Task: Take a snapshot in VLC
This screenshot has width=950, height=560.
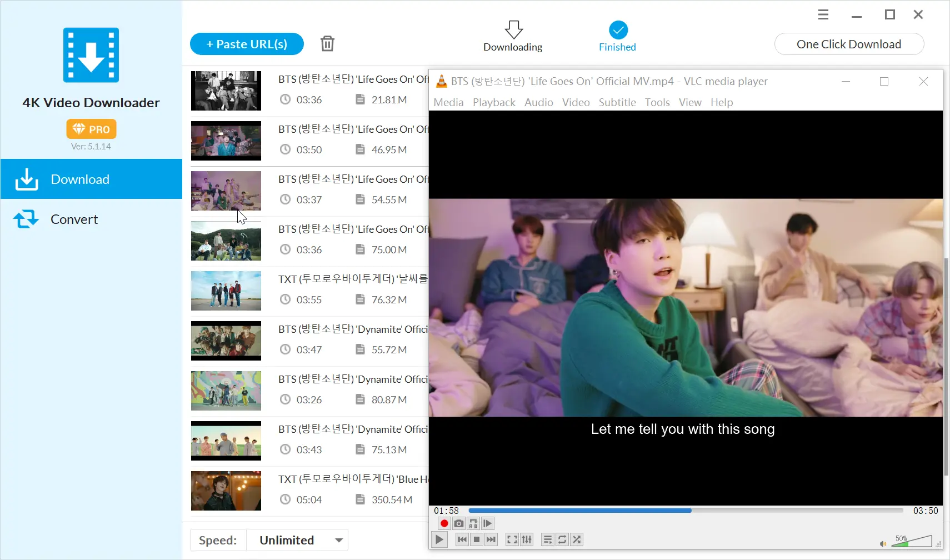Action: 458,523
